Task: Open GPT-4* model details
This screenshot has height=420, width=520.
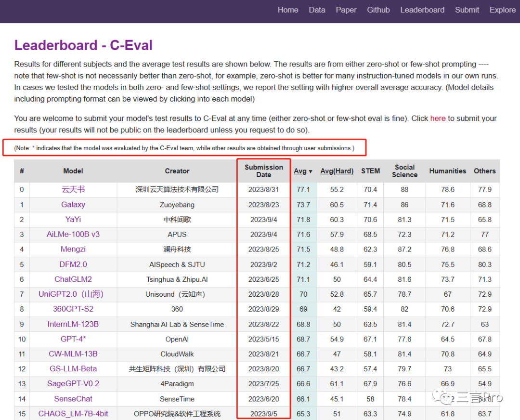Action: click(73, 339)
